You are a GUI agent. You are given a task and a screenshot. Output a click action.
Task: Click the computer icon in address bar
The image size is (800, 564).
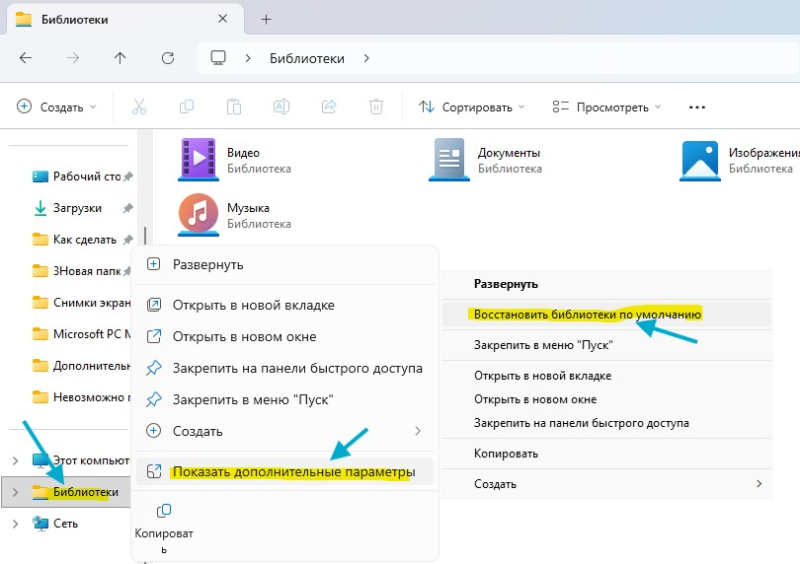pos(218,58)
